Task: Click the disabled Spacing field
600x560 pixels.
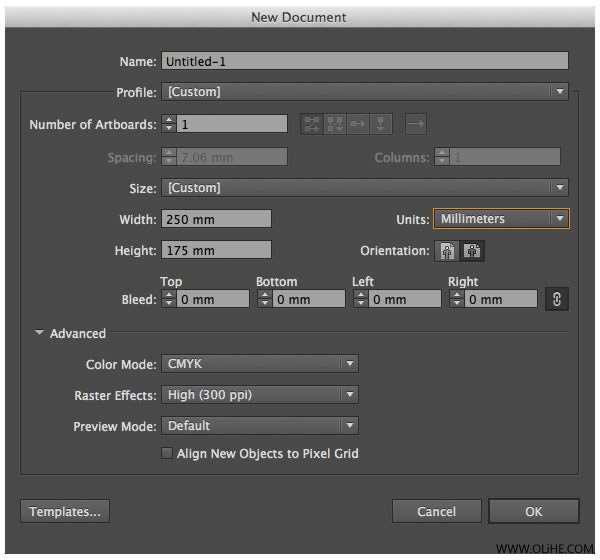Action: tap(232, 157)
